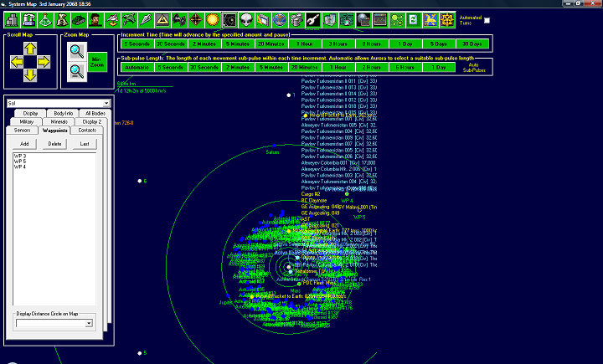Click the wrench icon
The height and width of the screenshot is (364, 603).
(313, 20)
